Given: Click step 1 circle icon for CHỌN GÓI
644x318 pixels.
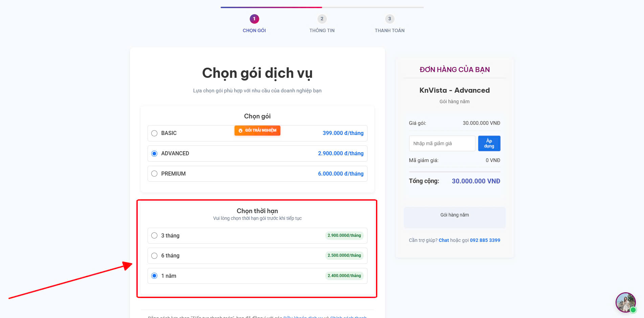Looking at the screenshot, I should (254, 19).
